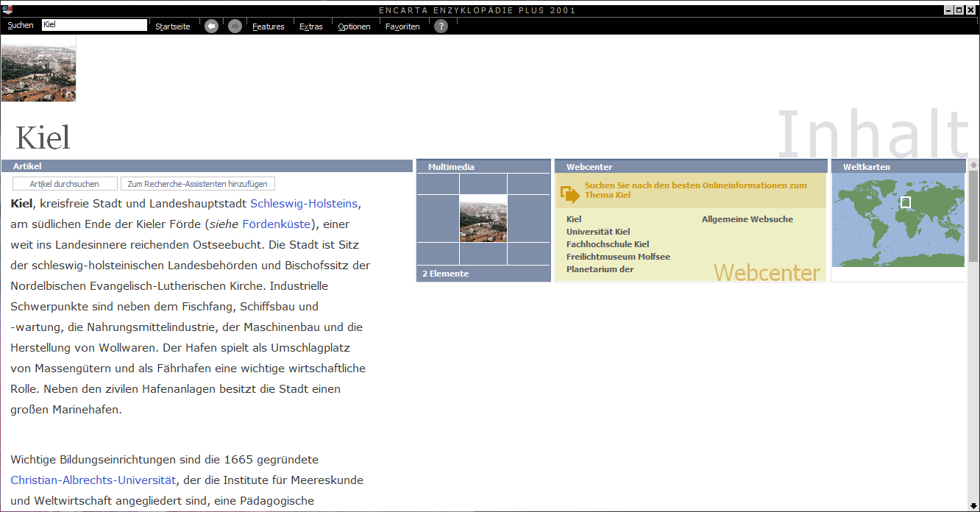Click Zum Recherche-Assistenten hinzufügen button
The image size is (980, 512).
click(x=198, y=184)
